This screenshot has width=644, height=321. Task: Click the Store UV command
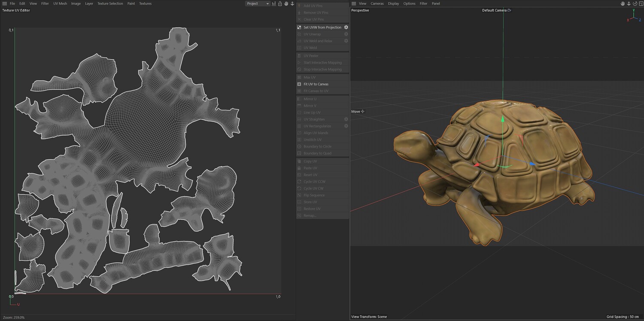310,202
